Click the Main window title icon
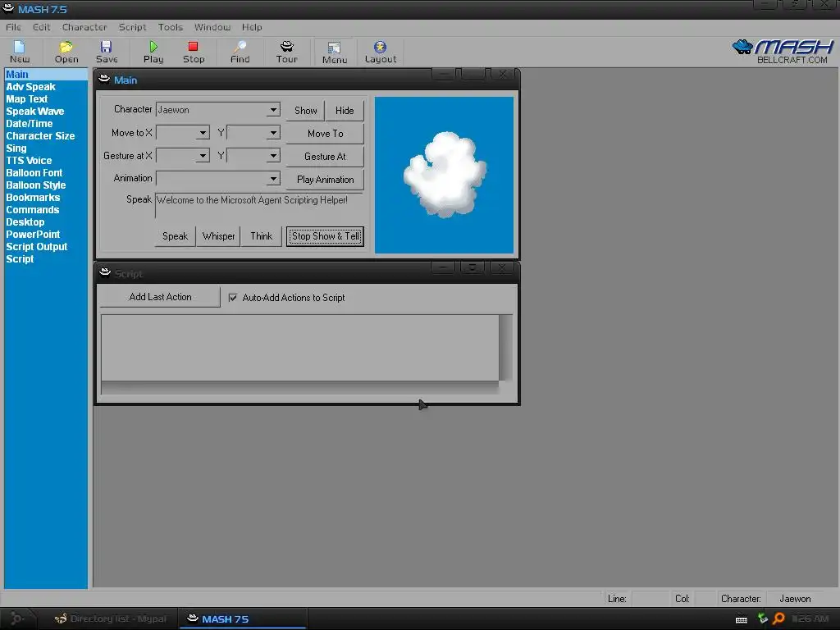The width and height of the screenshot is (840, 630). tap(104, 80)
